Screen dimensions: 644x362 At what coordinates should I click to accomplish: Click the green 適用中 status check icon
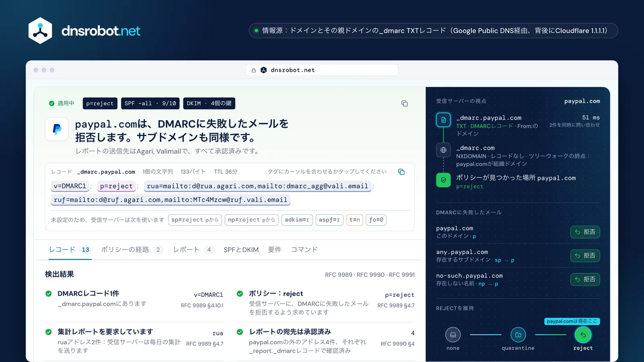coord(52,103)
